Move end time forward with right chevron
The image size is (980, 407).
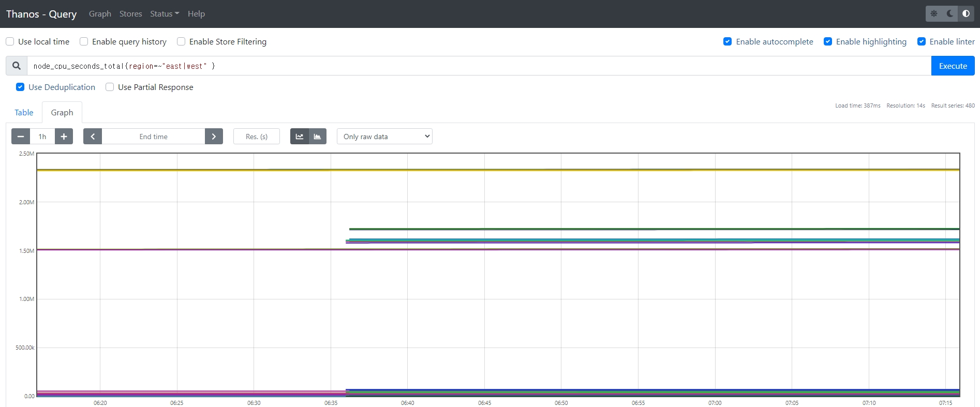coord(214,137)
